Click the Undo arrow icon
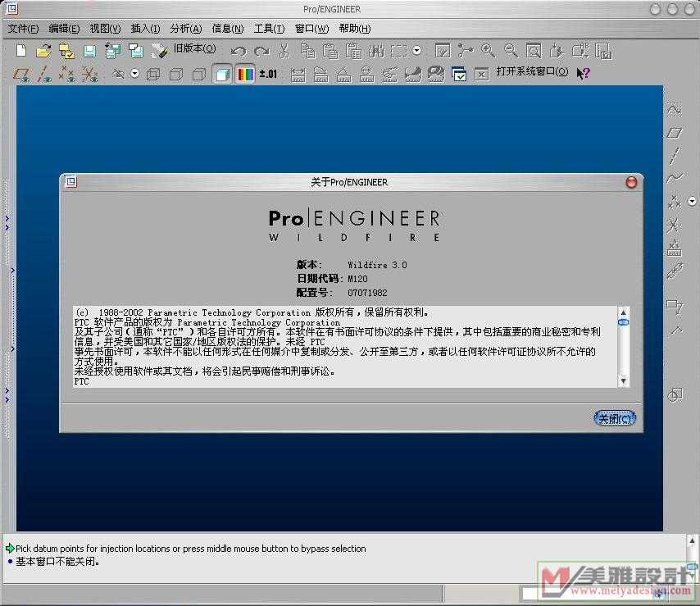Screen dimensions: 700x606 (x=239, y=52)
